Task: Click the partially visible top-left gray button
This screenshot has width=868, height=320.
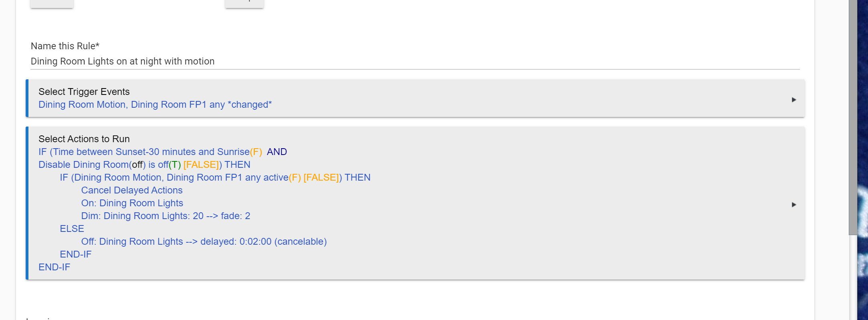Action: (52, 4)
